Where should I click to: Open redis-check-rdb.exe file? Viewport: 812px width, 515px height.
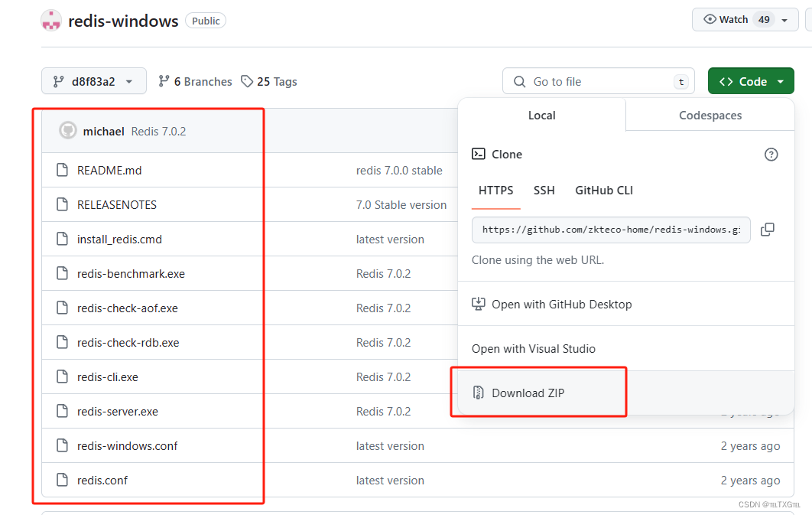tap(128, 343)
